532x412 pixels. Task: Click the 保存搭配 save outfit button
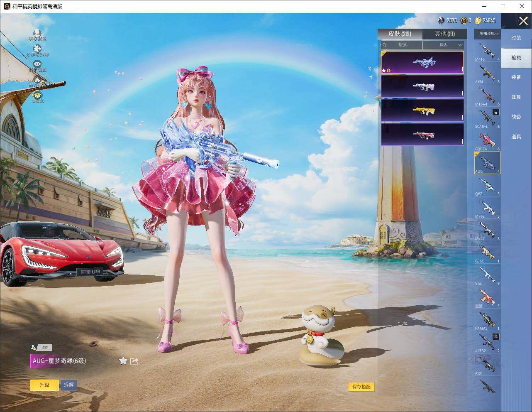pyautogui.click(x=361, y=387)
